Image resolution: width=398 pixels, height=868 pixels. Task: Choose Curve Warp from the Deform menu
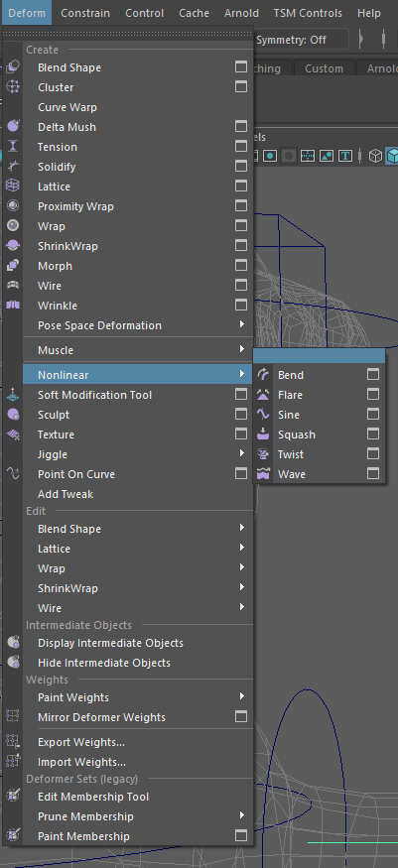[138, 107]
